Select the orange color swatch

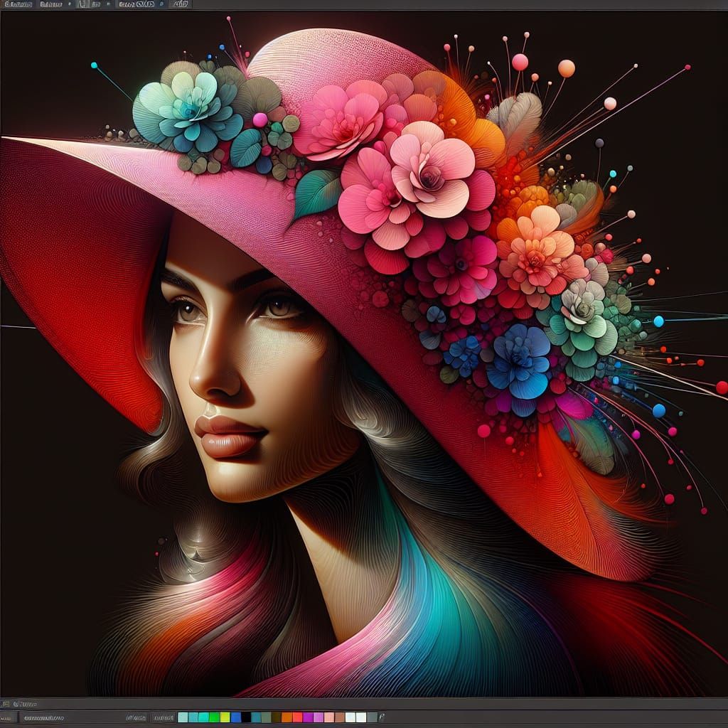pyautogui.click(x=287, y=717)
